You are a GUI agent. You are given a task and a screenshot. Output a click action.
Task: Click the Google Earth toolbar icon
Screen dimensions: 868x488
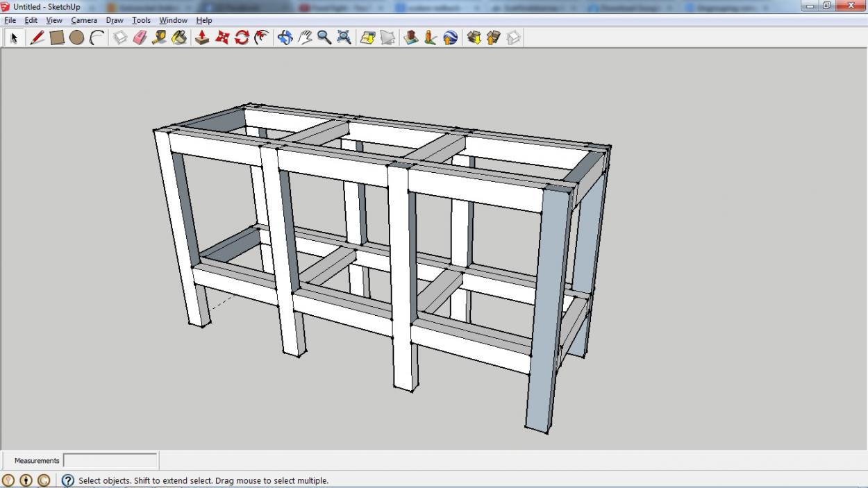[450, 37]
